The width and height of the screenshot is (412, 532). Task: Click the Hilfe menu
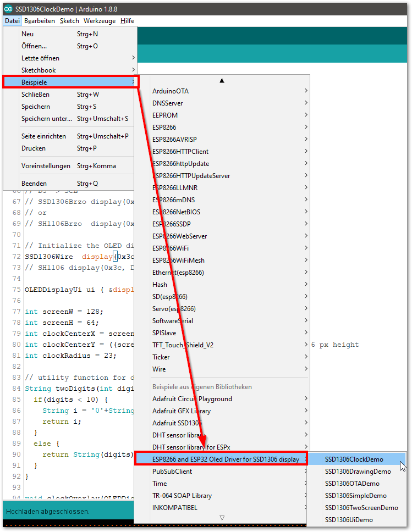(127, 21)
